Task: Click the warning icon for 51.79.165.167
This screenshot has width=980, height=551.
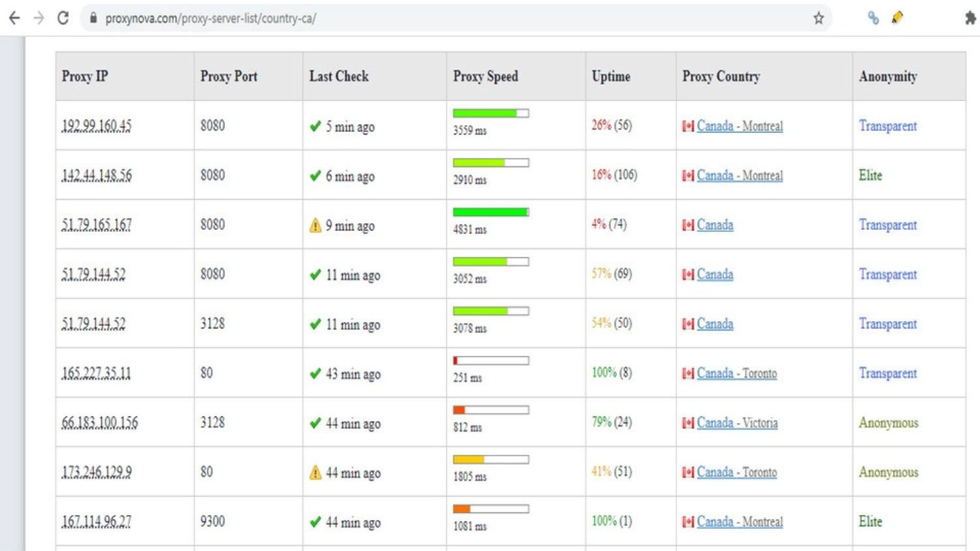Action: [x=316, y=225]
